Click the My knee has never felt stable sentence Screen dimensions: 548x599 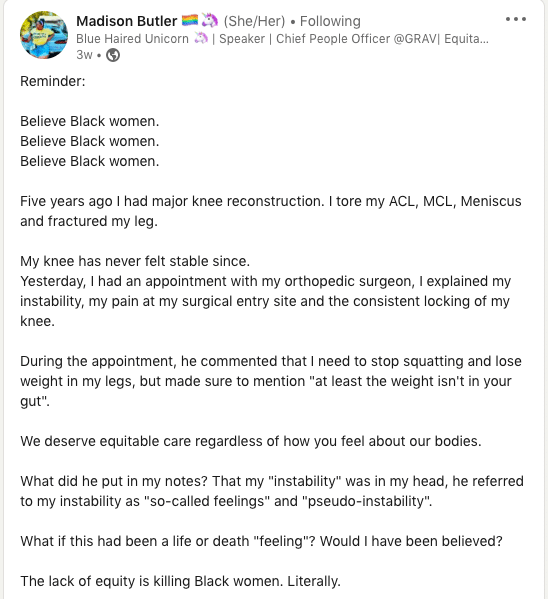click(135, 261)
